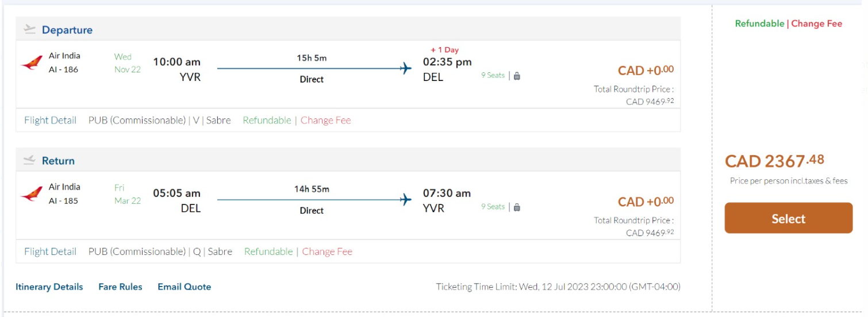Open Flight Detail for departure flight
868x317 pixels.
point(50,120)
